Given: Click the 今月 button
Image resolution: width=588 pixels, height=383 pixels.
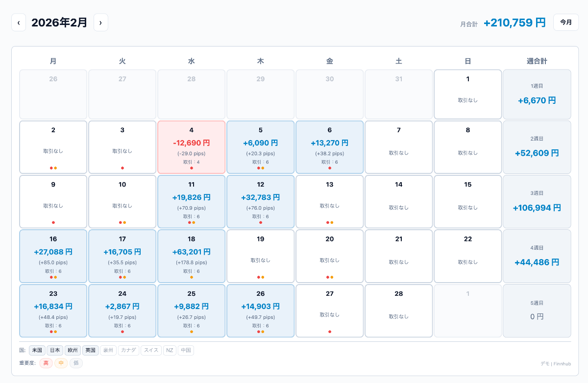Looking at the screenshot, I should tap(565, 23).
